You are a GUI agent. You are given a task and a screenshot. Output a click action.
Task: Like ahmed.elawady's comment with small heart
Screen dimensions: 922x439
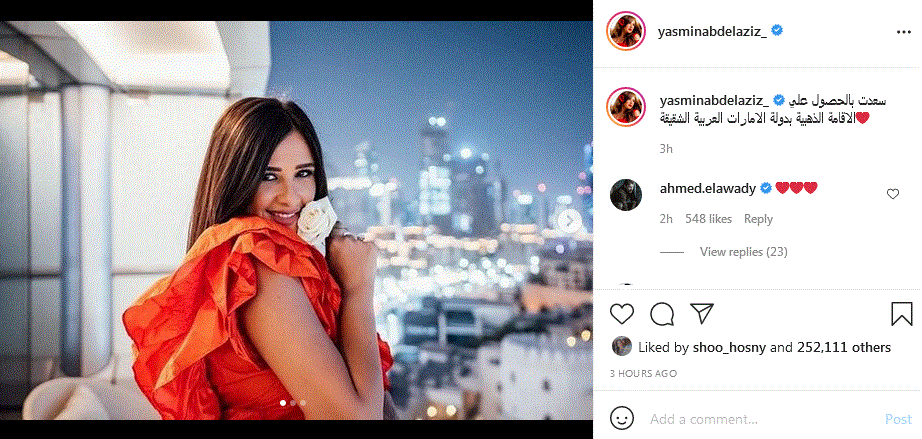coord(893,194)
